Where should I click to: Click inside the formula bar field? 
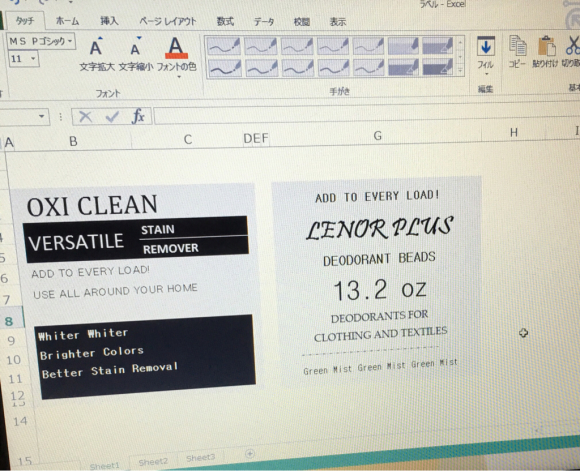click(x=366, y=115)
